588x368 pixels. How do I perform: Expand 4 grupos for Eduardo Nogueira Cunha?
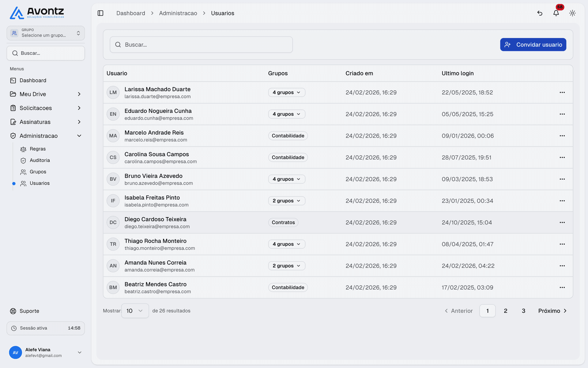click(287, 114)
